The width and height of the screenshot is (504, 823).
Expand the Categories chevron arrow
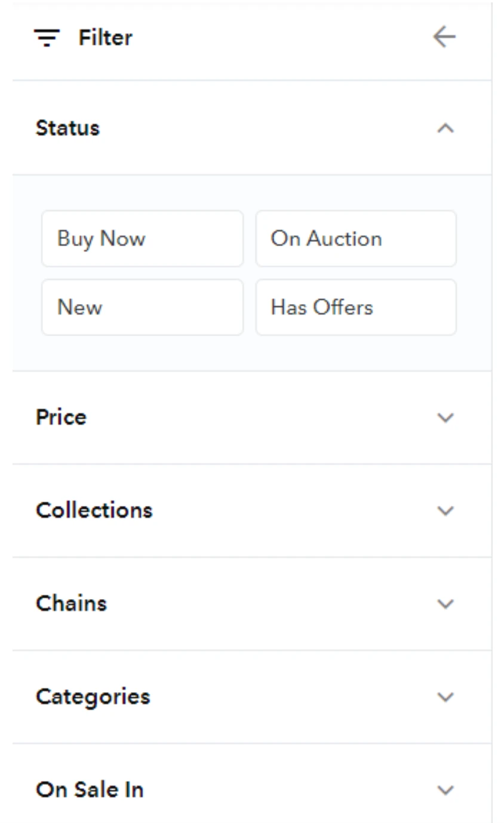[x=445, y=697]
